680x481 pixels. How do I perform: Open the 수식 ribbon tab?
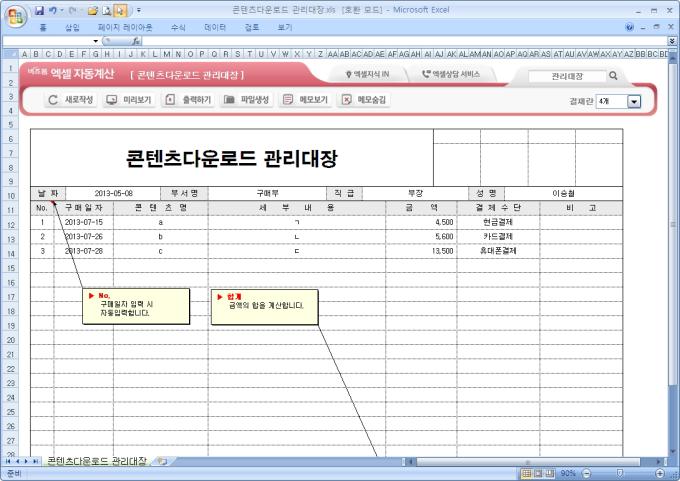point(178,27)
